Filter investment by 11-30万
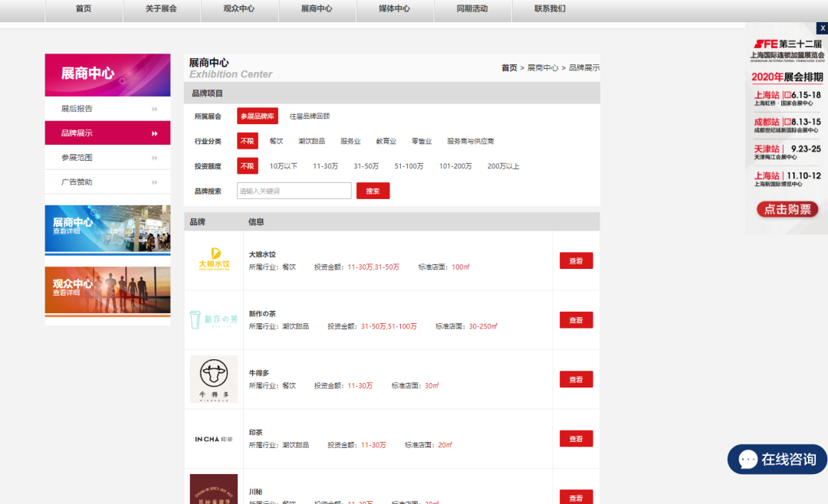 325,166
